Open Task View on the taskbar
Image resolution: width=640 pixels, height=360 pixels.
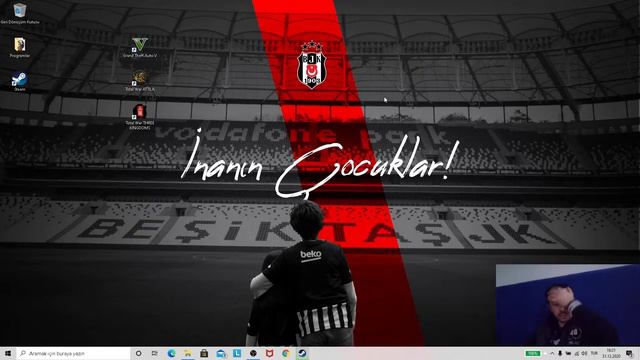pos(155,353)
